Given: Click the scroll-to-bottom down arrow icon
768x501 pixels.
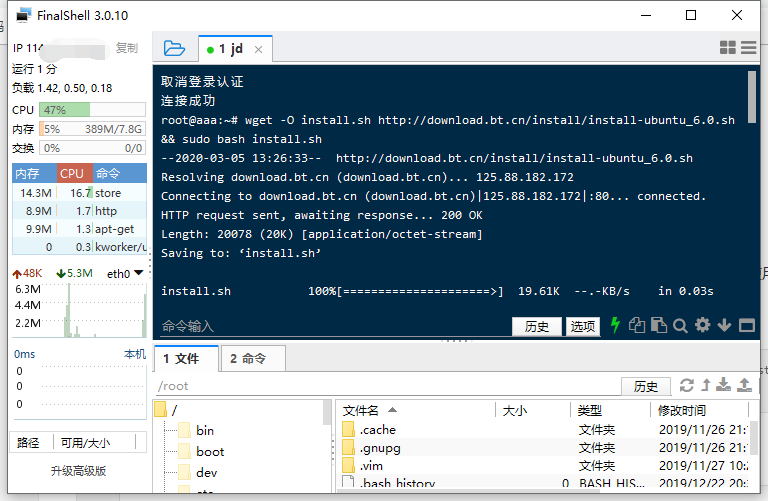Looking at the screenshot, I should 724,325.
